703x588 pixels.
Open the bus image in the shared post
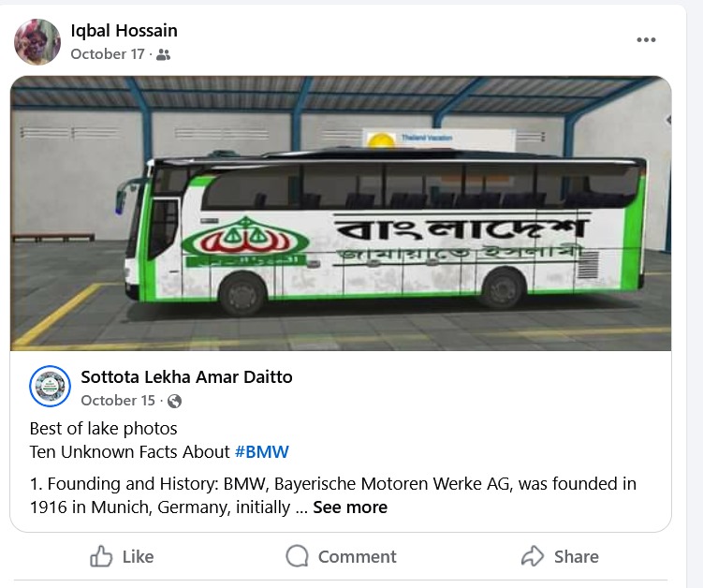341,213
